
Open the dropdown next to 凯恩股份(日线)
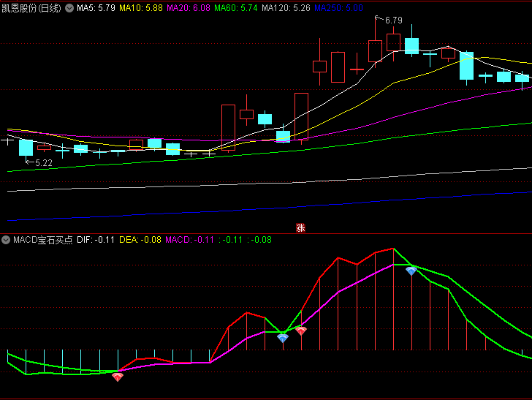pyautogui.click(x=69, y=8)
